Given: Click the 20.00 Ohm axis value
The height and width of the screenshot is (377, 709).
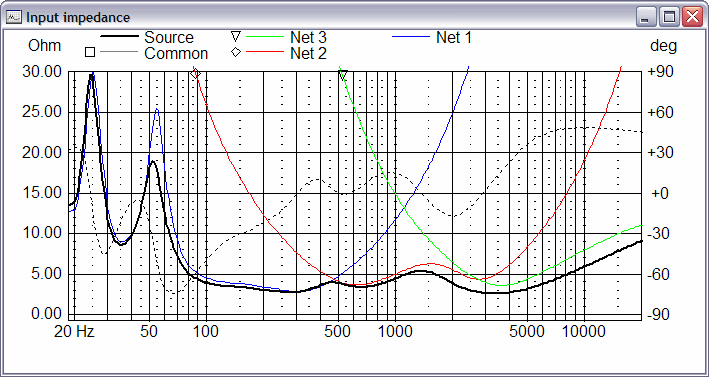Looking at the screenshot, I should [42, 152].
